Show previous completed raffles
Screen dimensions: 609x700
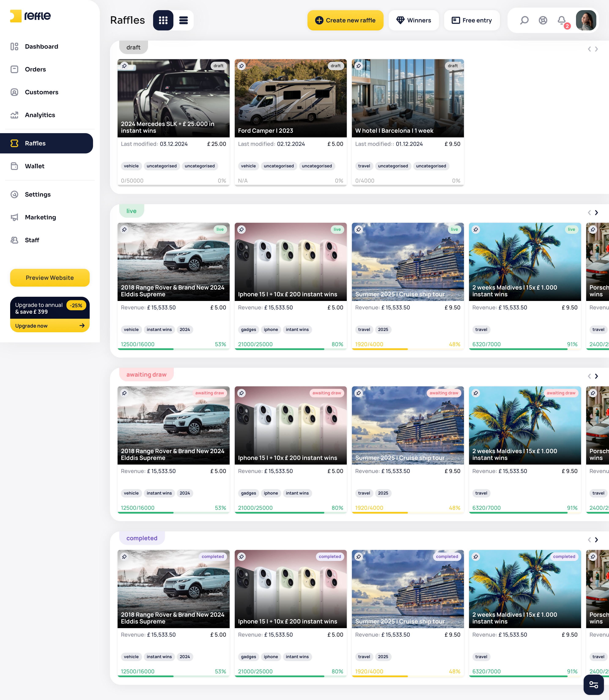pyautogui.click(x=589, y=540)
